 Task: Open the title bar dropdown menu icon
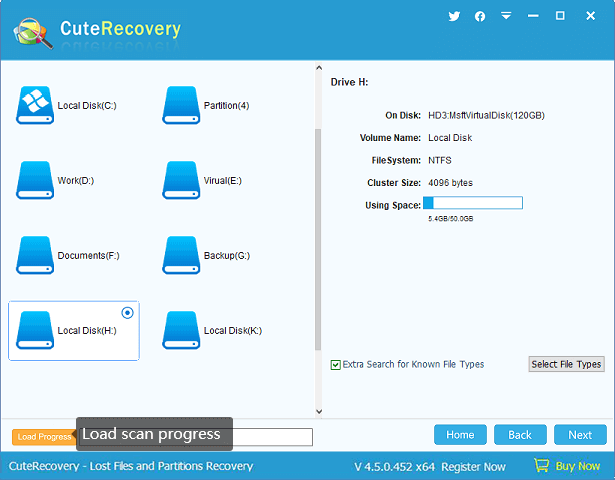tap(506, 16)
